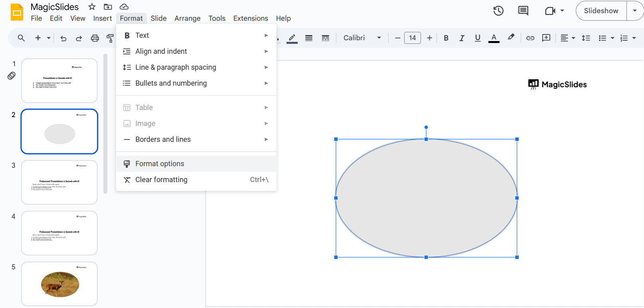This screenshot has width=644, height=308.
Task: Click the add comment toolbar icon
Action: [x=546, y=38]
